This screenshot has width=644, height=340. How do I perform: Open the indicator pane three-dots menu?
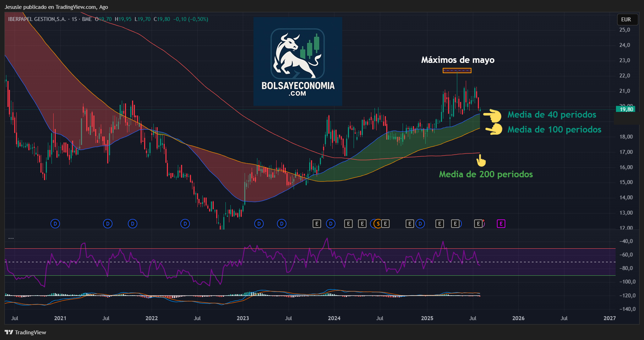(x=11, y=238)
